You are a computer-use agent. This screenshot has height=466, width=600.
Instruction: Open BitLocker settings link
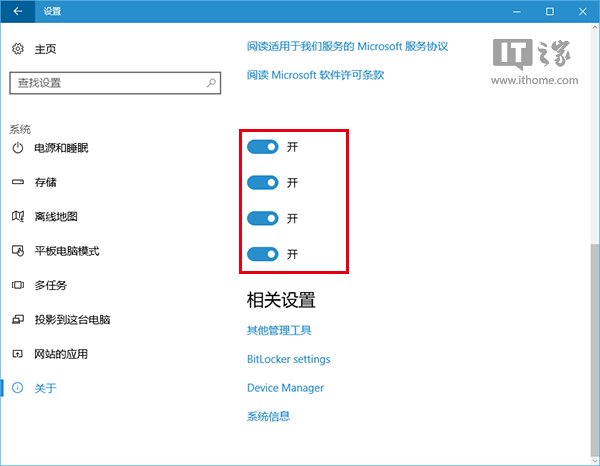(289, 359)
